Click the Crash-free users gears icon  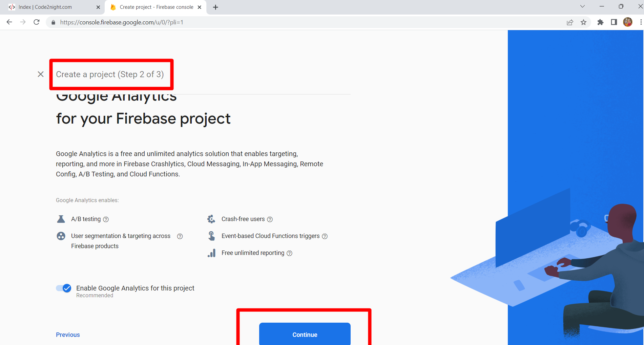(x=211, y=219)
